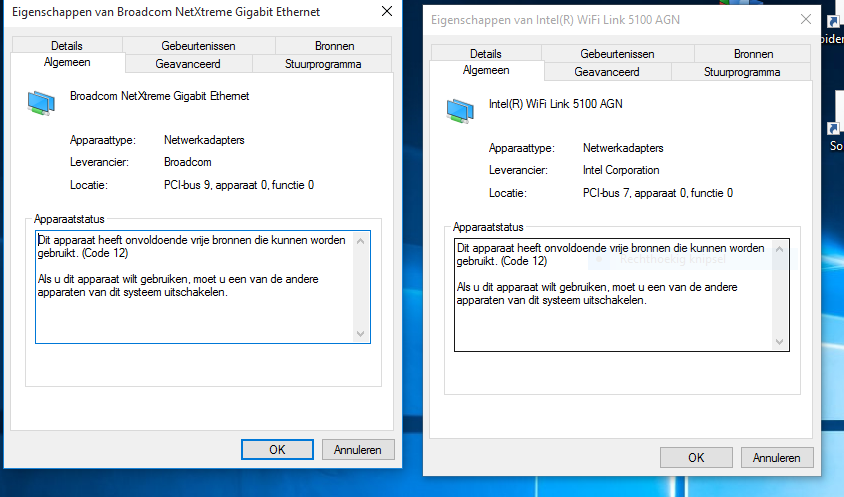The width and height of the screenshot is (844, 497).
Task: Select Algemeen tab in Broadcom properties window
Action: coord(67,62)
